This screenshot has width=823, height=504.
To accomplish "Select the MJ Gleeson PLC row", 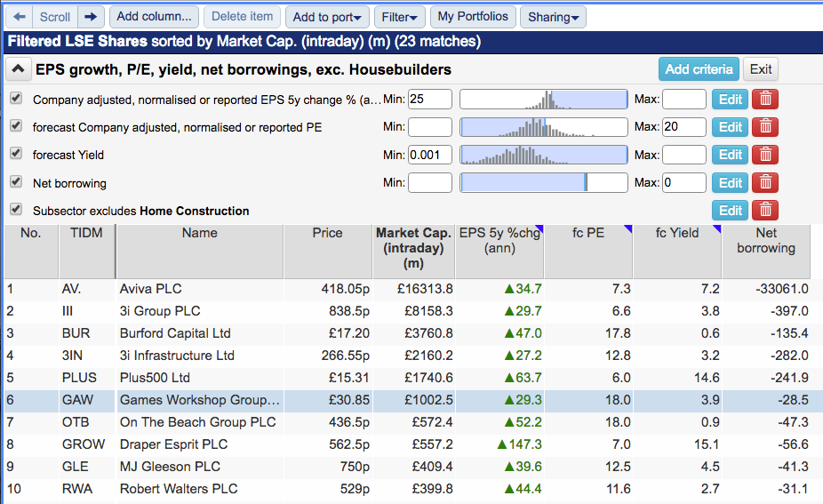I will [413, 467].
